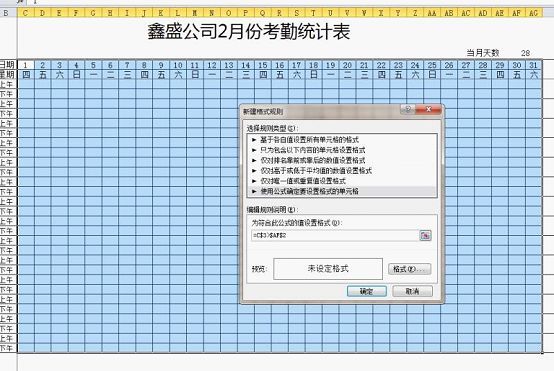The width and height of the screenshot is (554, 371).
Task: Select column header H
Action: point(110,13)
